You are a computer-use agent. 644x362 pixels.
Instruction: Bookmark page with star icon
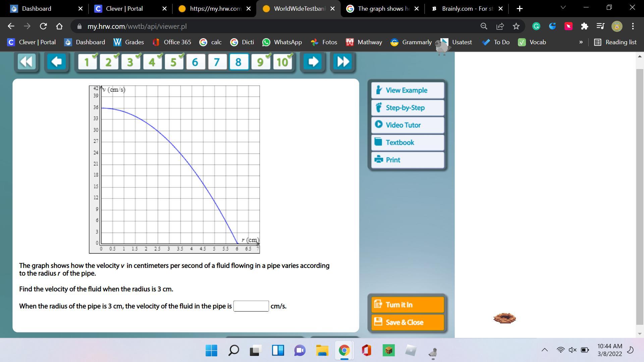pyautogui.click(x=516, y=26)
